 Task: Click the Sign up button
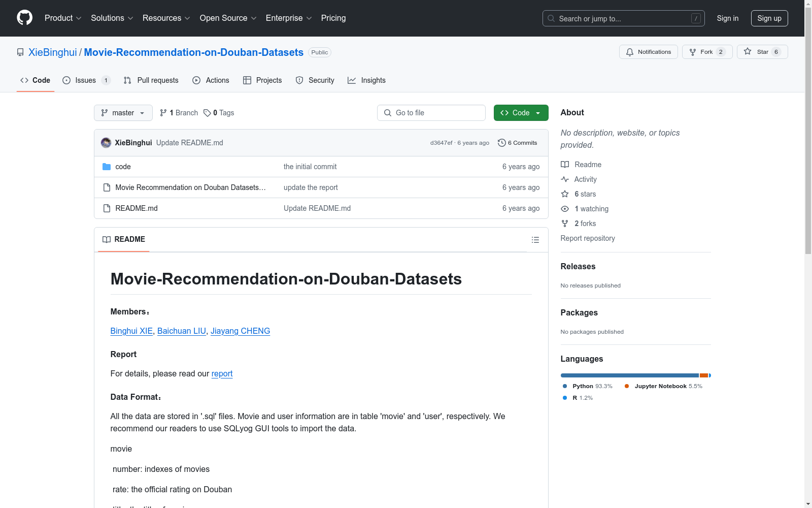coord(769,18)
